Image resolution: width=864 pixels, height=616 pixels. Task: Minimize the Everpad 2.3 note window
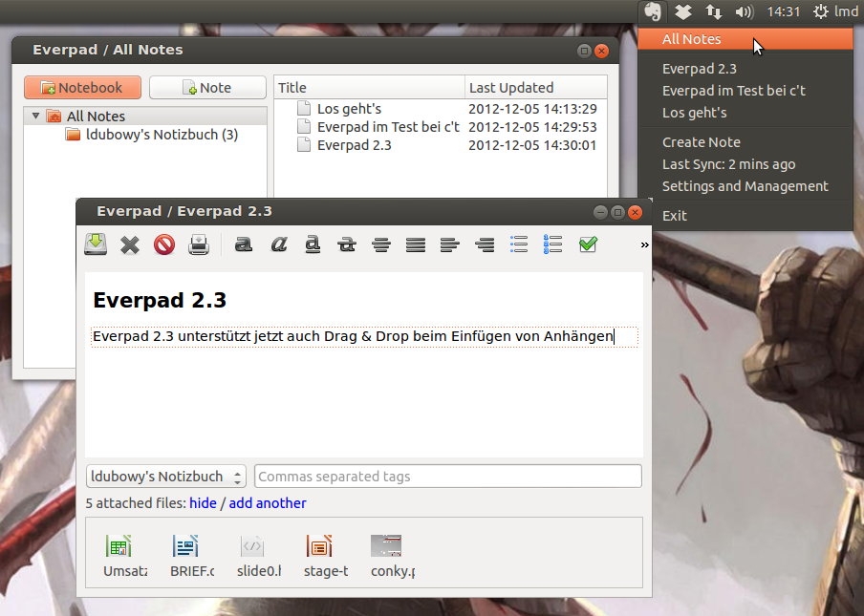click(x=600, y=212)
